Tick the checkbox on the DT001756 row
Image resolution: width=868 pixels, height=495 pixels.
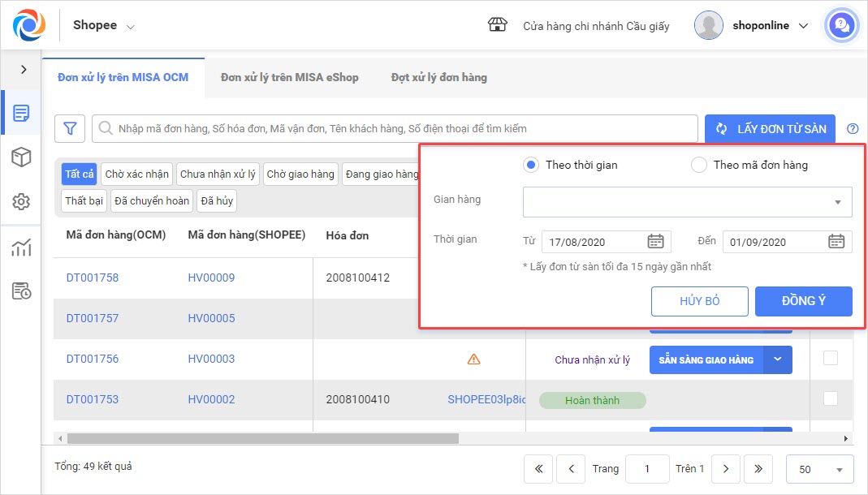tap(830, 358)
